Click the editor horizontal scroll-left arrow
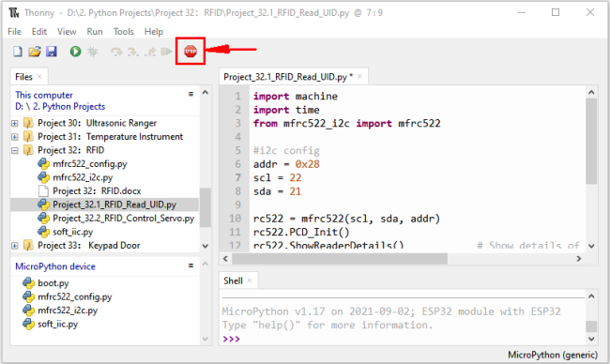Viewport: 610px width, 364px height. (225, 259)
